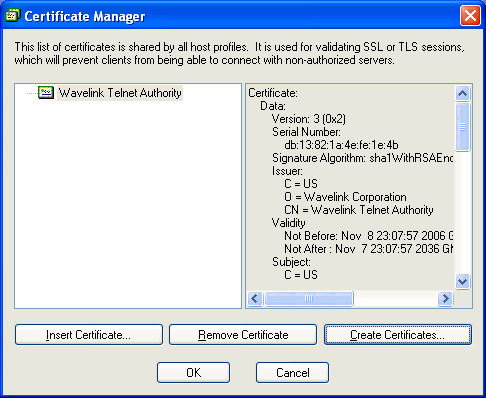Click the left arrow of horizontal scrollbar

pyautogui.click(x=255, y=298)
